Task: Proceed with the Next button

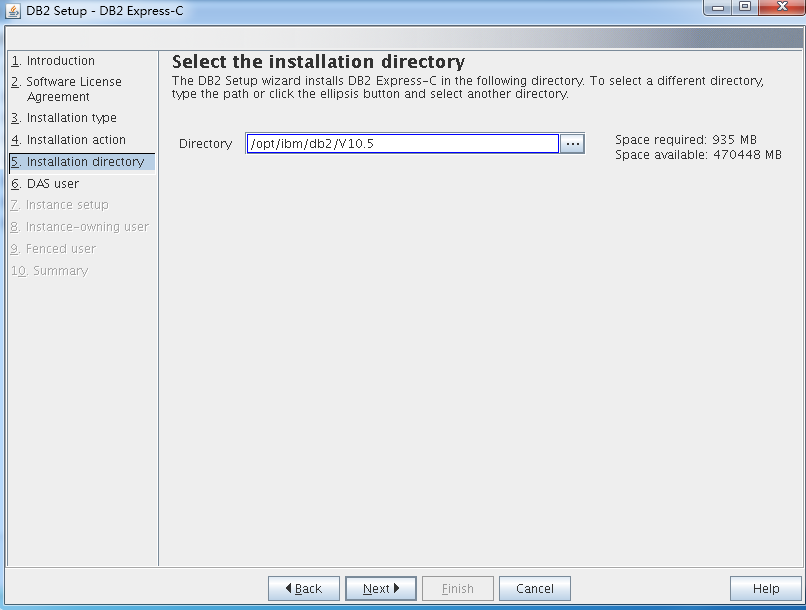Action: pos(381,588)
